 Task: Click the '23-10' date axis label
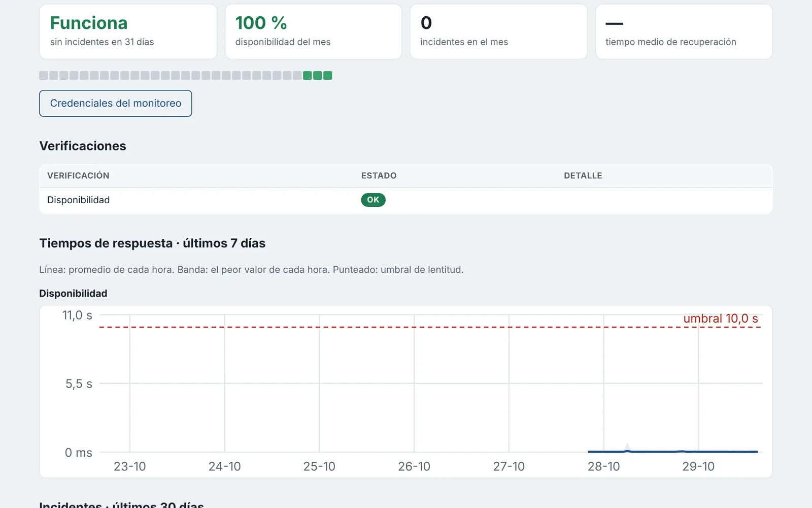tap(130, 466)
